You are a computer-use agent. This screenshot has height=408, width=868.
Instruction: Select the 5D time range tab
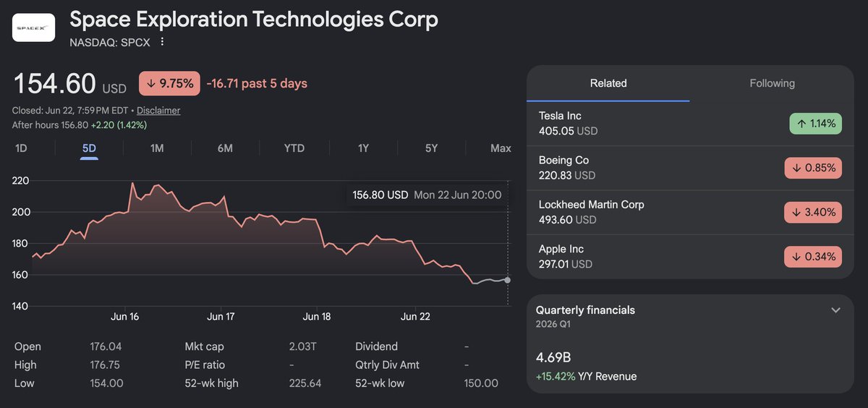point(89,148)
